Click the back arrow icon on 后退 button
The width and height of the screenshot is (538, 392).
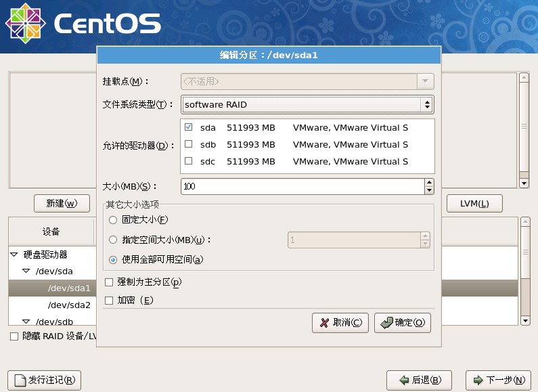404,380
